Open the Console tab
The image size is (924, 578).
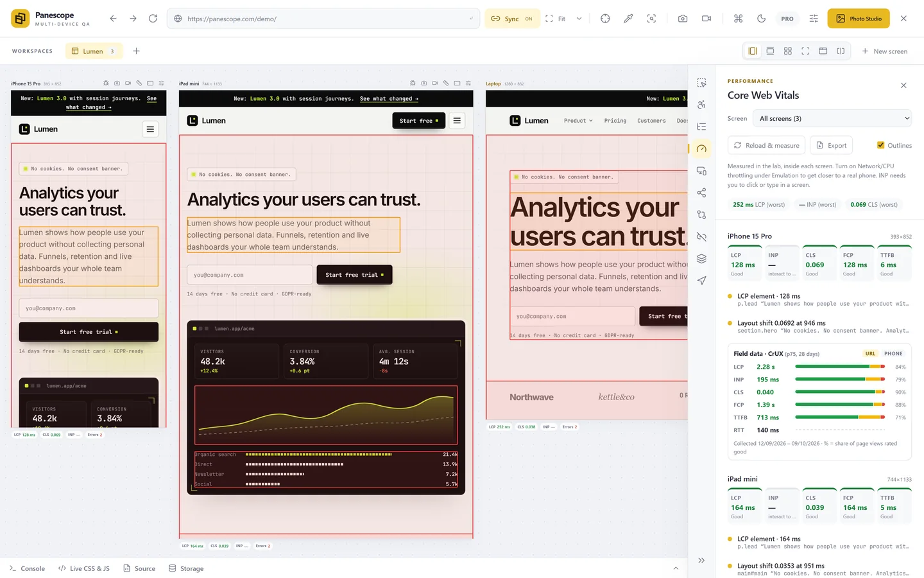click(x=28, y=568)
